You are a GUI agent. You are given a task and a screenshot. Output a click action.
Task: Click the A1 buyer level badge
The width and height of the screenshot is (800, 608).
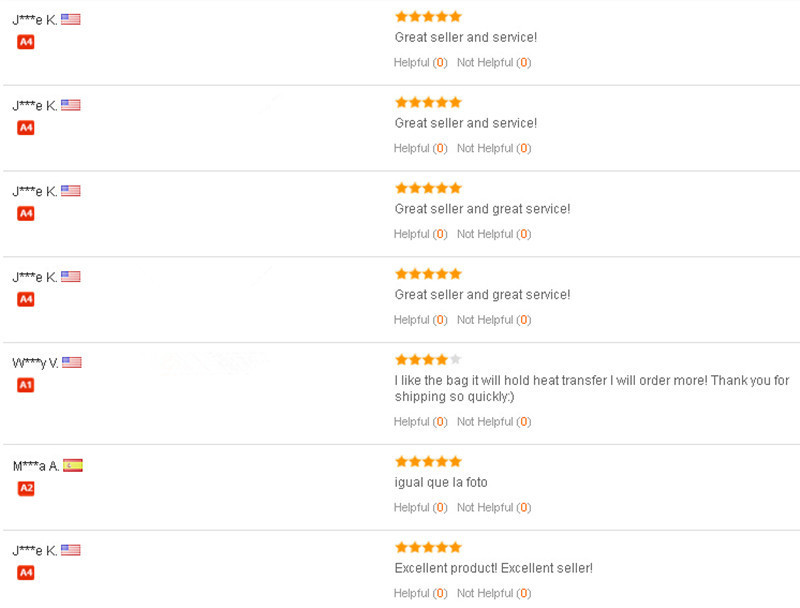[26, 385]
